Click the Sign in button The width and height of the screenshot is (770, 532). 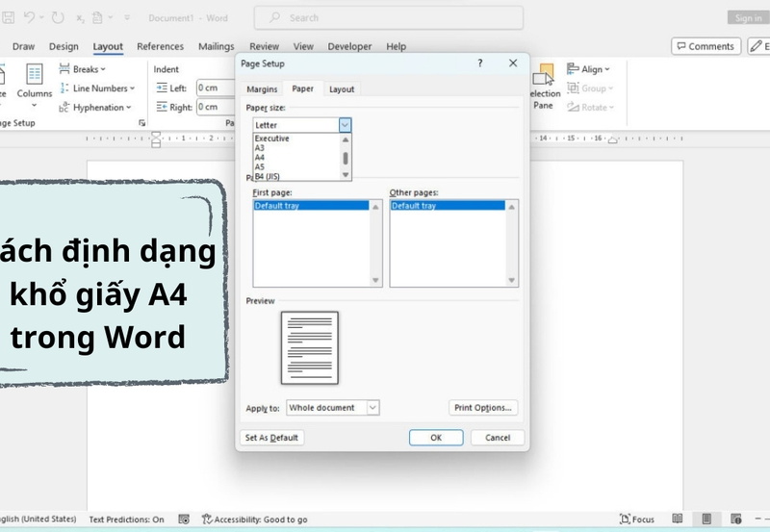coord(748,17)
